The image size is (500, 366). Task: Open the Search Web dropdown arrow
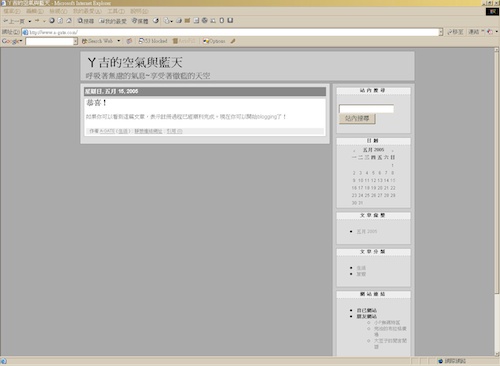pos(118,41)
